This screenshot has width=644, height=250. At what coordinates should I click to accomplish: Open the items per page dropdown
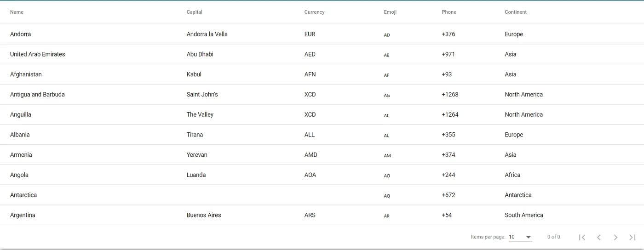[520, 237]
